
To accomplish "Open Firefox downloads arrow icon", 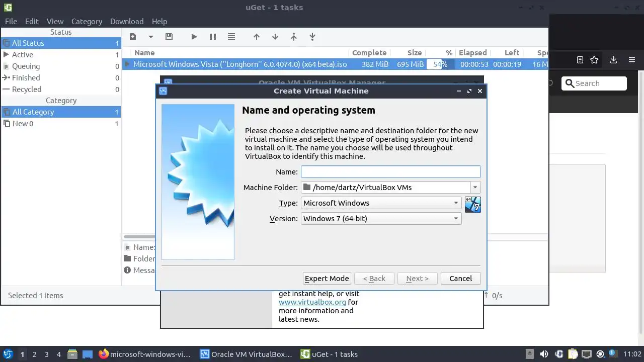I will (613, 60).
